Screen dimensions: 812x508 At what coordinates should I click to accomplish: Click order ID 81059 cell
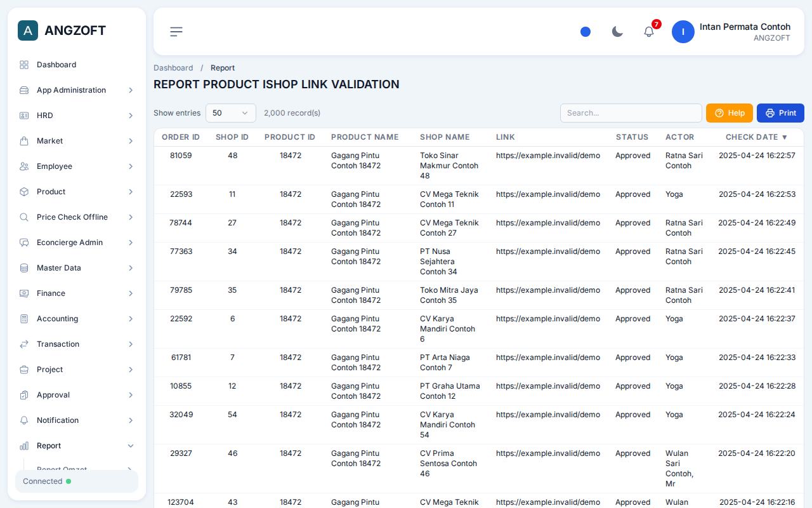click(x=181, y=156)
